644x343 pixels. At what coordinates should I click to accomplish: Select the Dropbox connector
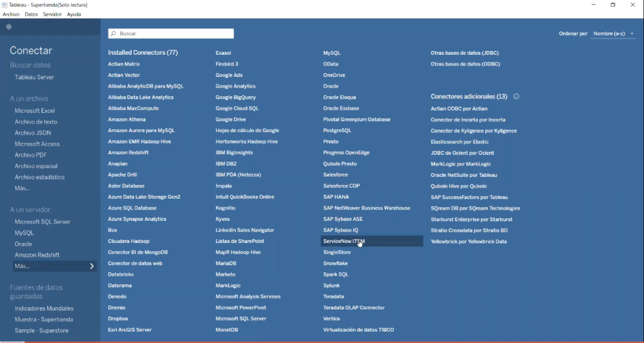[118, 318]
